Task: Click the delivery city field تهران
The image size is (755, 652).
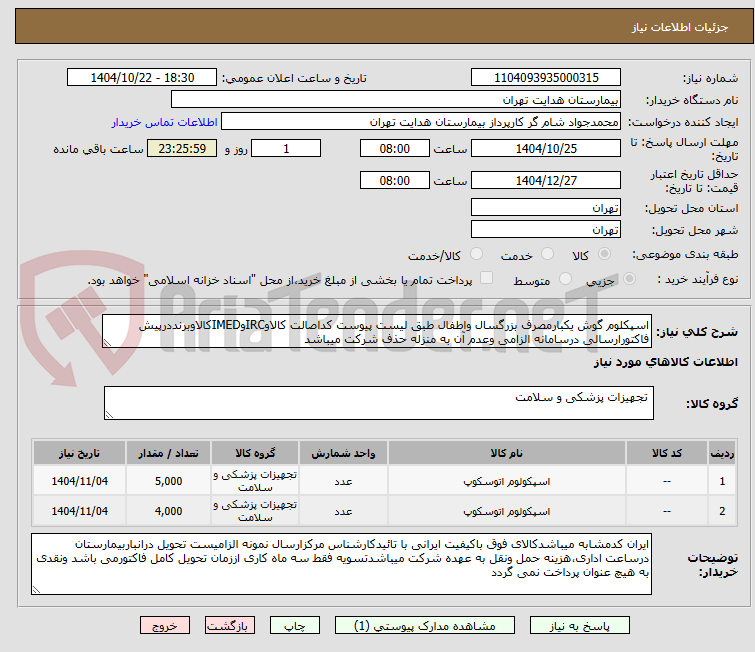Action: 546,230
